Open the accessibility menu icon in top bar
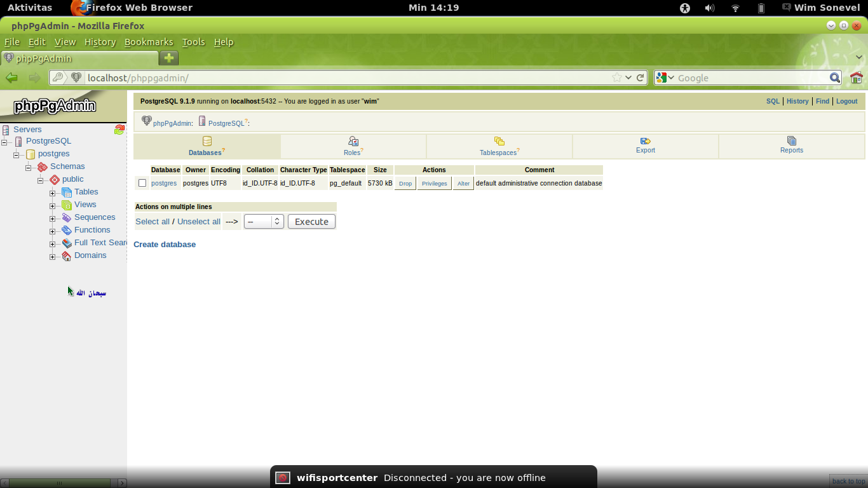868x488 pixels. click(684, 8)
